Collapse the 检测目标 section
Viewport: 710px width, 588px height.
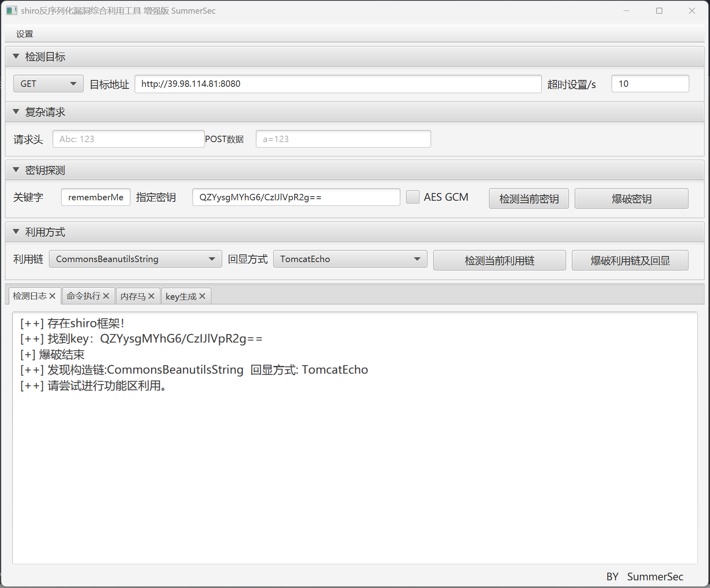(x=16, y=57)
